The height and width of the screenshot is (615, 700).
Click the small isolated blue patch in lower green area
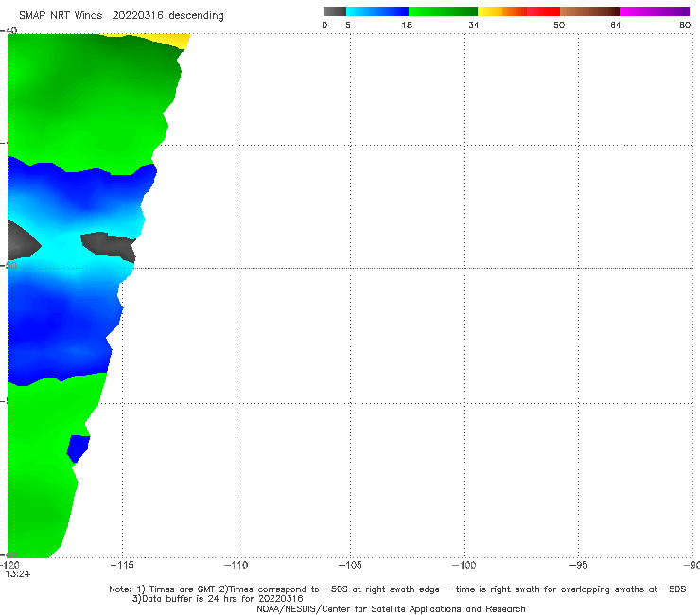point(79,448)
